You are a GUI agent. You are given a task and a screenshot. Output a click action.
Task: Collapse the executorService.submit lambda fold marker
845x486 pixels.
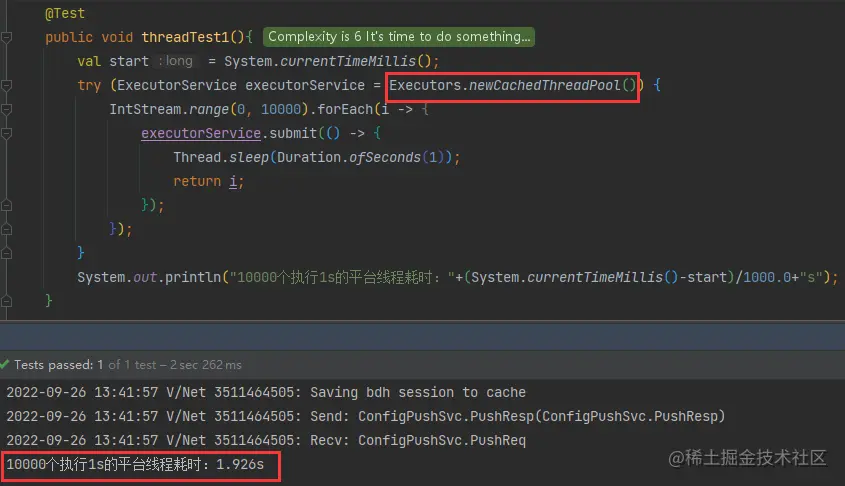[x=6, y=133]
